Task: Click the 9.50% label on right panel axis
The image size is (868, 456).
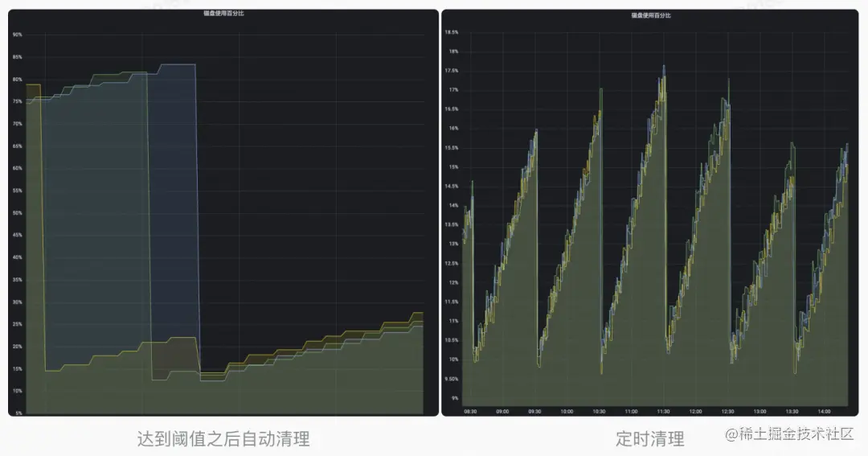Action: pyautogui.click(x=451, y=379)
